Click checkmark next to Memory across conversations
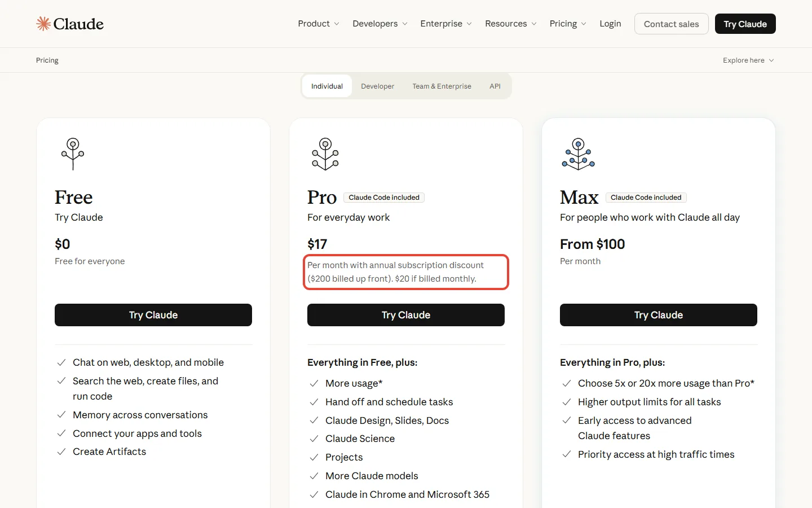Image resolution: width=812 pixels, height=508 pixels. tap(61, 415)
